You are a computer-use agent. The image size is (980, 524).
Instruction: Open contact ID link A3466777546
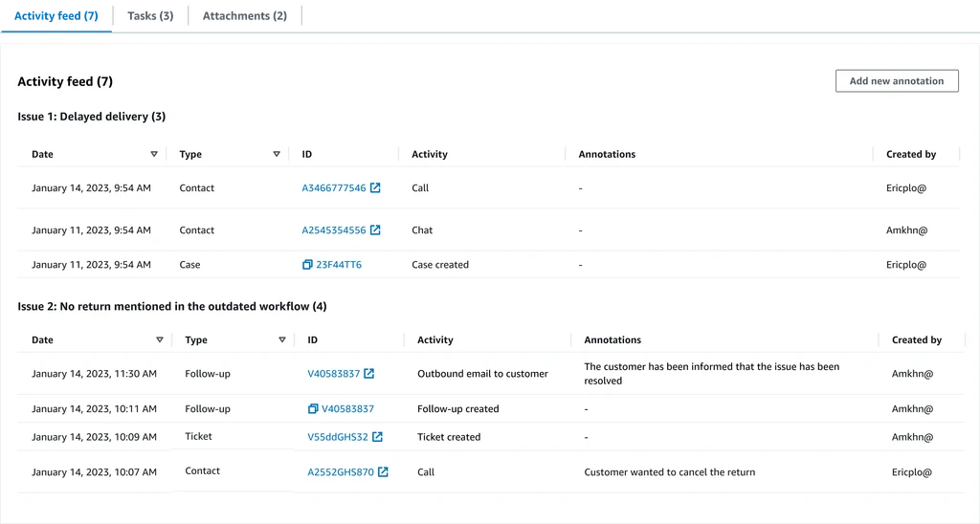pyautogui.click(x=333, y=188)
